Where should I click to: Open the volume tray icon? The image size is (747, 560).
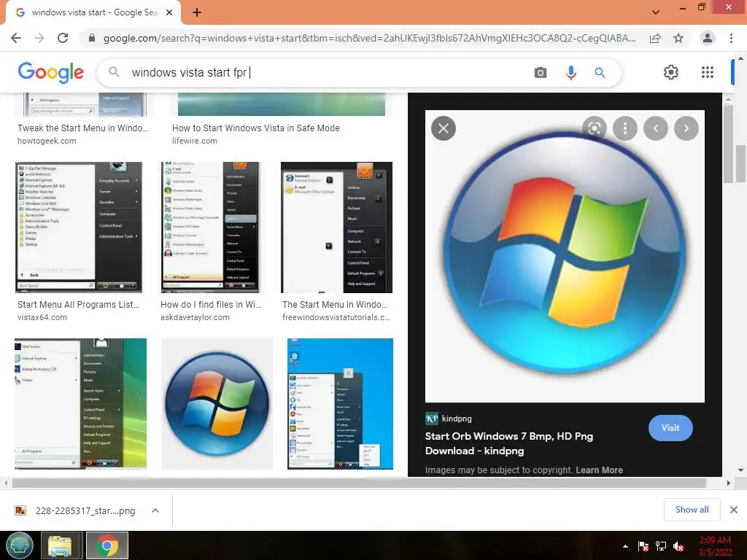click(x=678, y=546)
